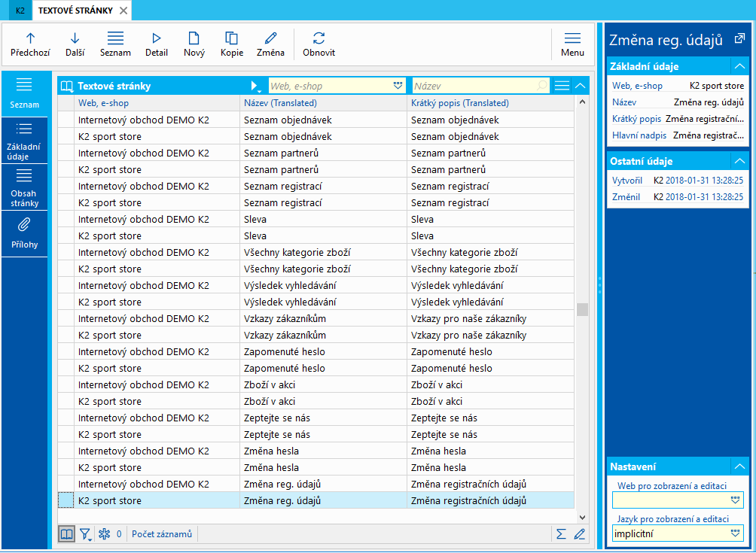Collapse the Ostatní údaje section

tap(739, 161)
